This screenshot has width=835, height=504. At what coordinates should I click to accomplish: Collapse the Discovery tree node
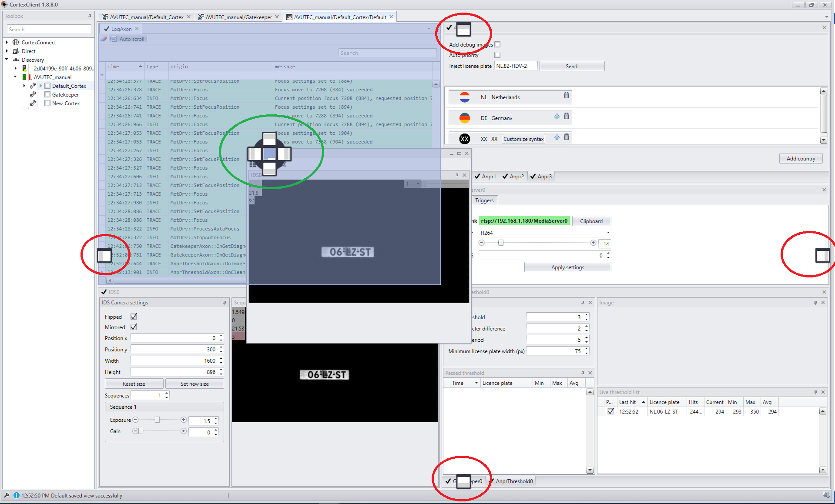point(7,60)
